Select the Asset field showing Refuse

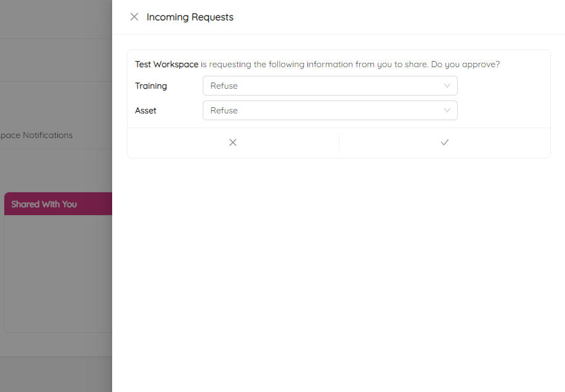tap(330, 110)
